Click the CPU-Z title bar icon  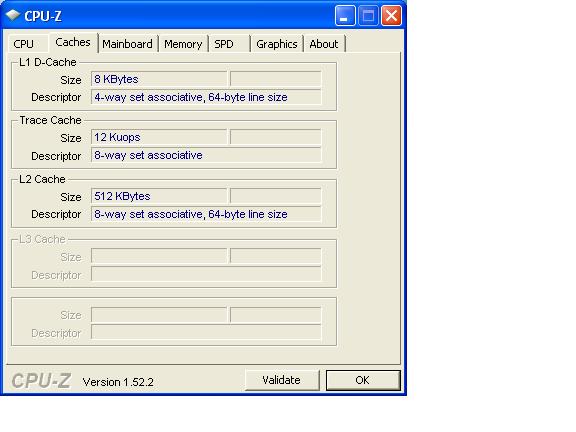pyautogui.click(x=13, y=15)
